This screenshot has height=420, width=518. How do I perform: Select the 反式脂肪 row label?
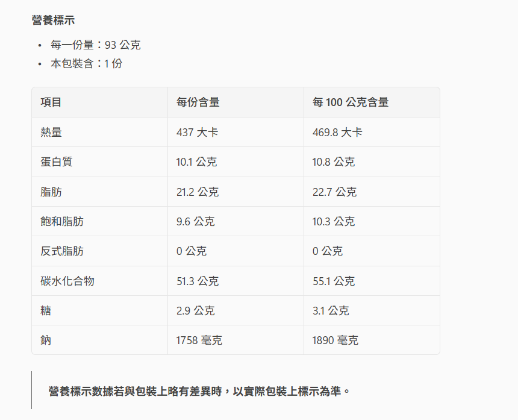62,251
